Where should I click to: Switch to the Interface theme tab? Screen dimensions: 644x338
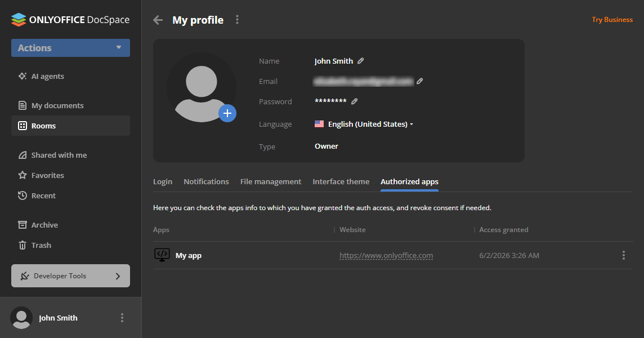click(341, 182)
